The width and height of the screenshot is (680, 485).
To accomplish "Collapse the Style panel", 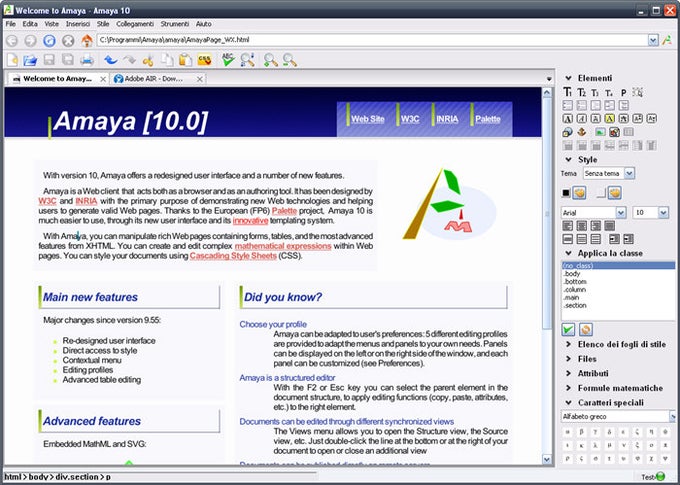I will click(x=568, y=160).
